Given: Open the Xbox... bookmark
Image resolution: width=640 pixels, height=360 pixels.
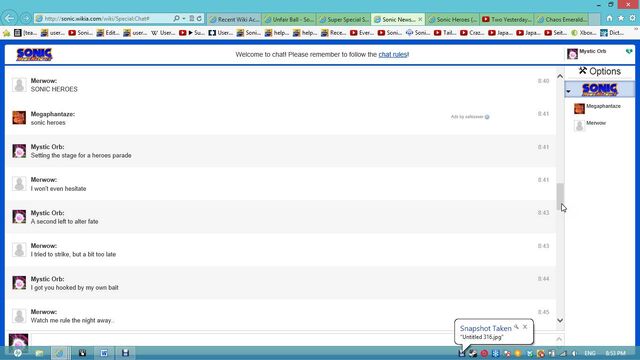Looking at the screenshot, I should pyautogui.click(x=583, y=33).
